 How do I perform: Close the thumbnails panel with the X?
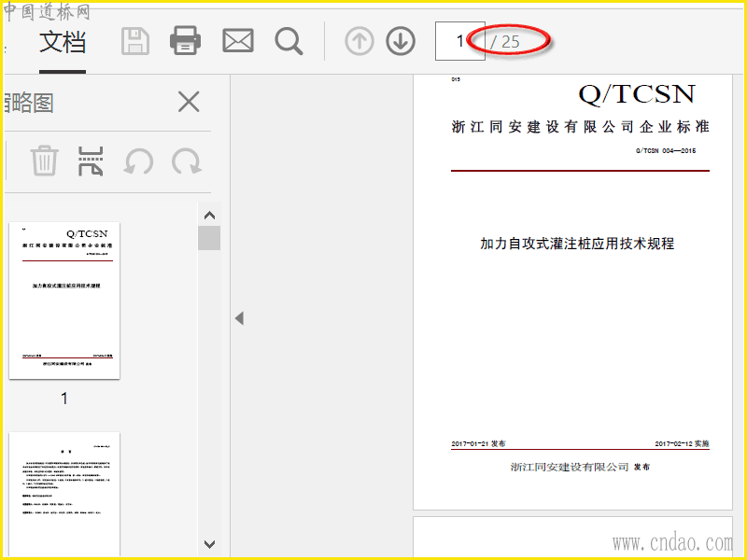tap(189, 102)
